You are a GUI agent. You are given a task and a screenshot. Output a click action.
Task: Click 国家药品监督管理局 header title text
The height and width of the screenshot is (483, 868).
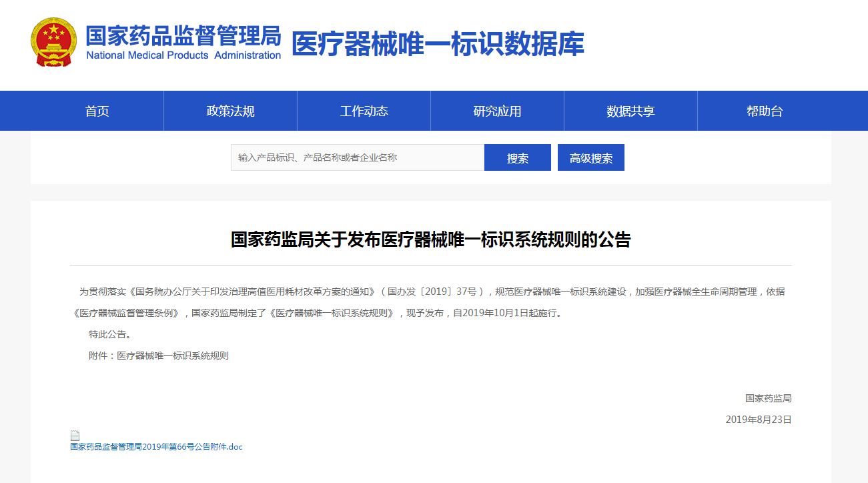coord(183,35)
